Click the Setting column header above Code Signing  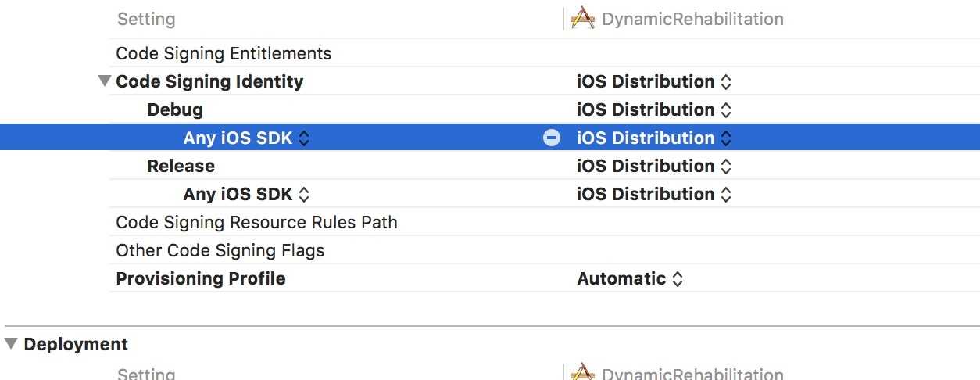(146, 19)
